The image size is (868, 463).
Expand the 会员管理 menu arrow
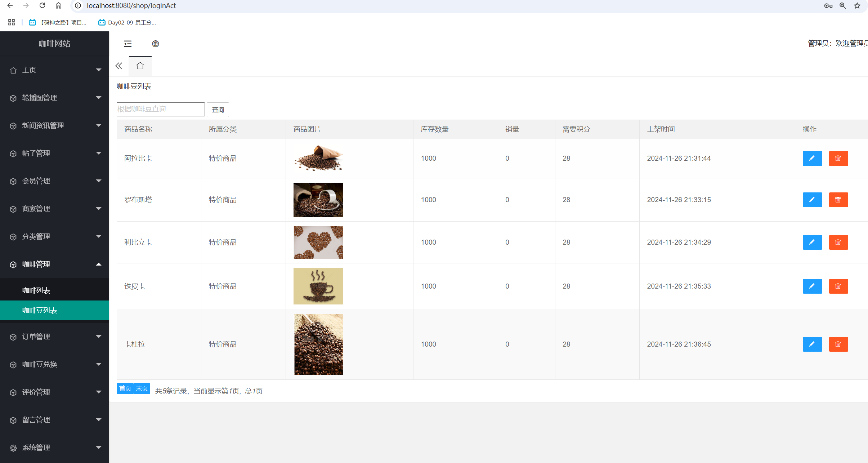98,181
